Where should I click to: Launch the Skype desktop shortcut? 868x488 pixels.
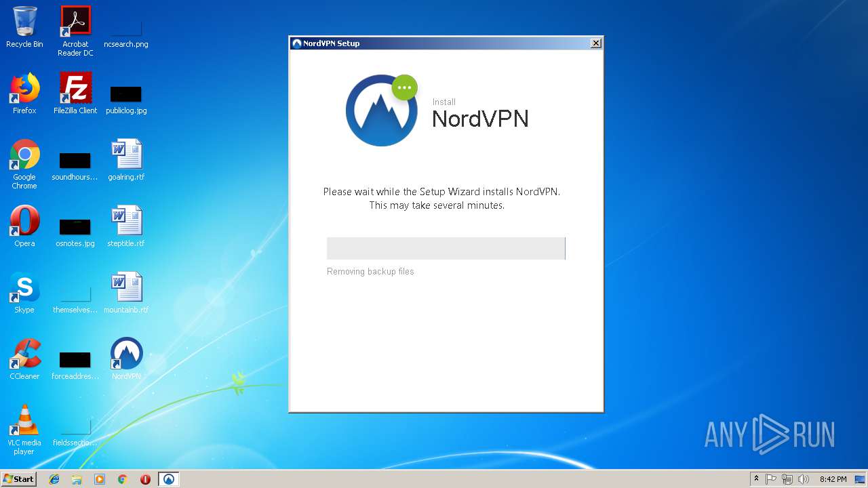coord(24,293)
